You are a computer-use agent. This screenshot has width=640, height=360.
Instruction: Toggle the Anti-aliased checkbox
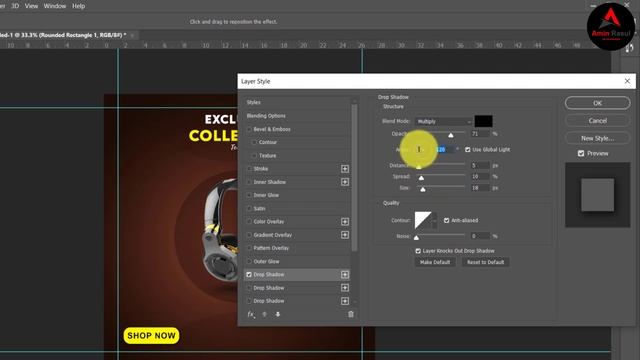point(447,220)
